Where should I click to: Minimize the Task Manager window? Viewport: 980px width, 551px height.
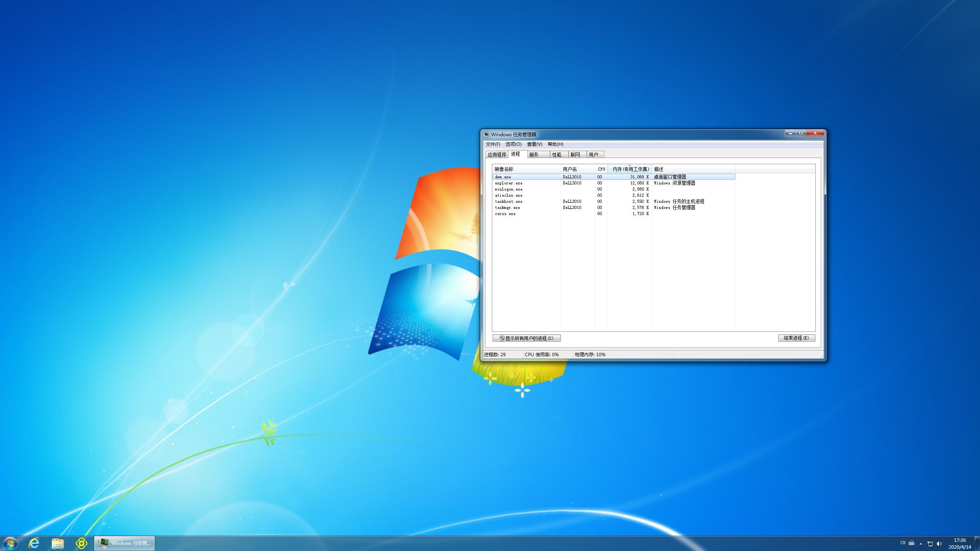[790, 133]
